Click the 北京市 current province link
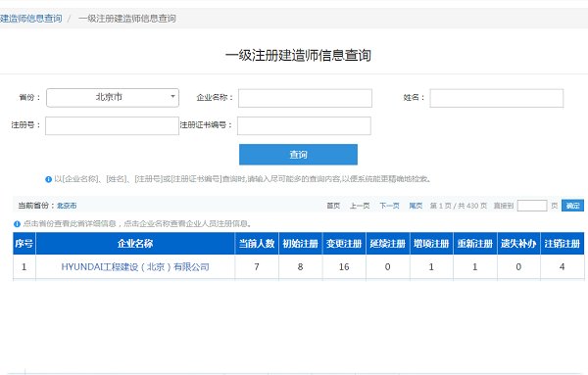588x375 pixels. click(67, 206)
